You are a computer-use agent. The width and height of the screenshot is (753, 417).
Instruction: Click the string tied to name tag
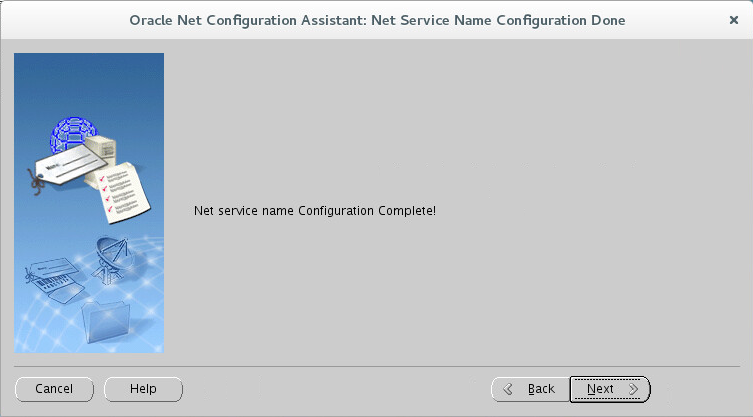tap(35, 182)
